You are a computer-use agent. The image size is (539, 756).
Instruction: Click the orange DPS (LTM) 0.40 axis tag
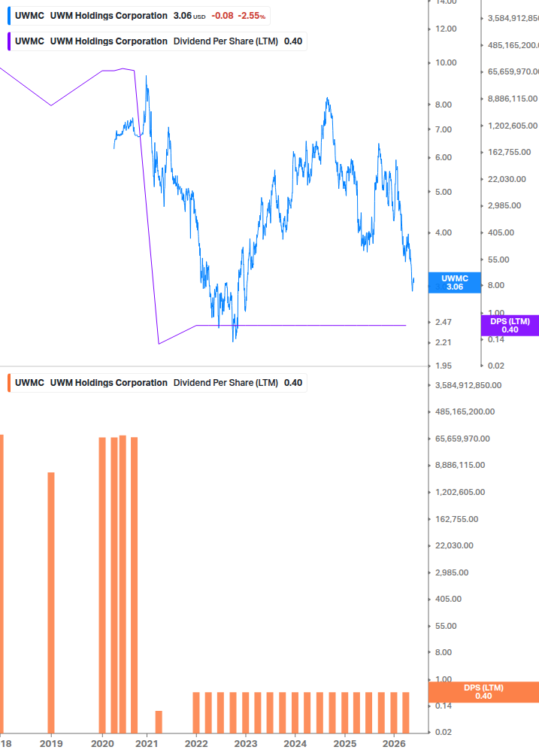(483, 692)
